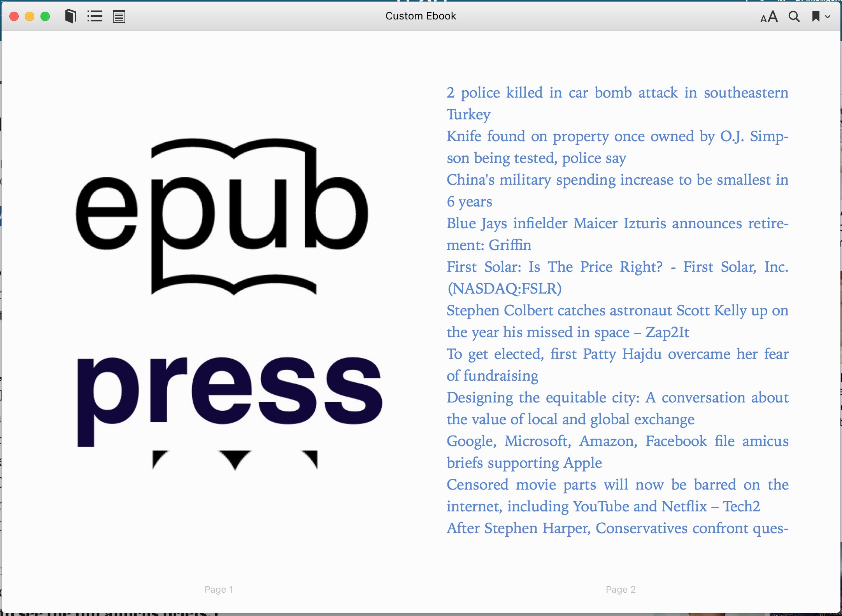Click the epub press cover image
This screenshot has width=842, height=616.
230,303
